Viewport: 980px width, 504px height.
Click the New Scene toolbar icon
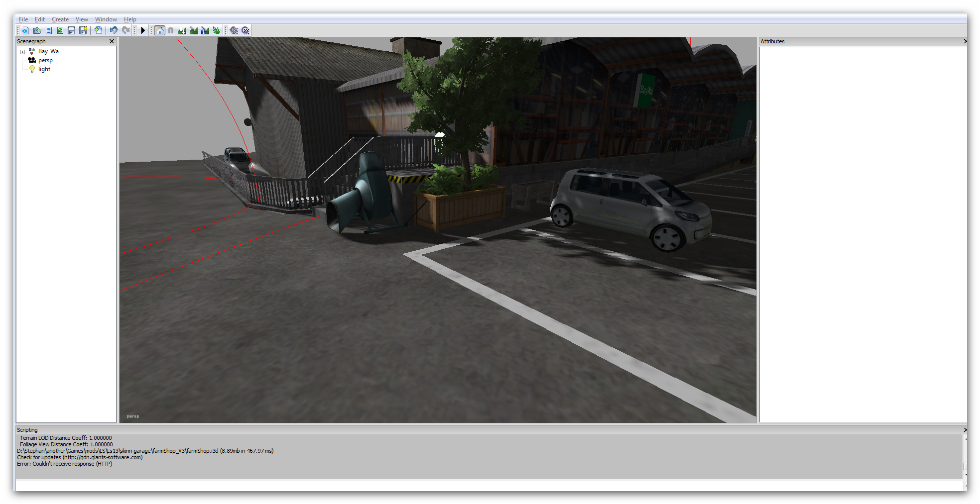click(x=25, y=30)
